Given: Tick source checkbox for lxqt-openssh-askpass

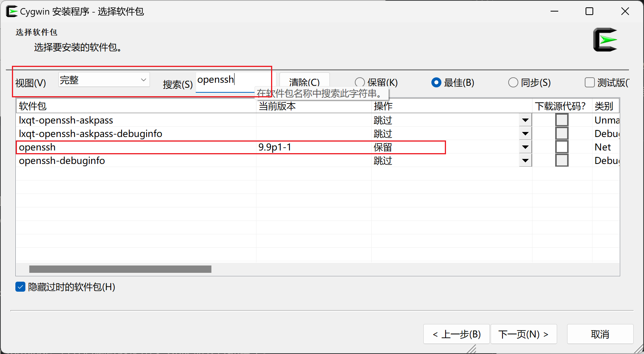Looking at the screenshot, I should point(562,120).
